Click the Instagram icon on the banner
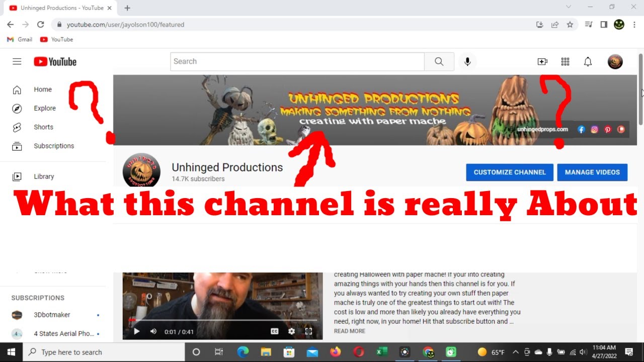 [x=594, y=129]
